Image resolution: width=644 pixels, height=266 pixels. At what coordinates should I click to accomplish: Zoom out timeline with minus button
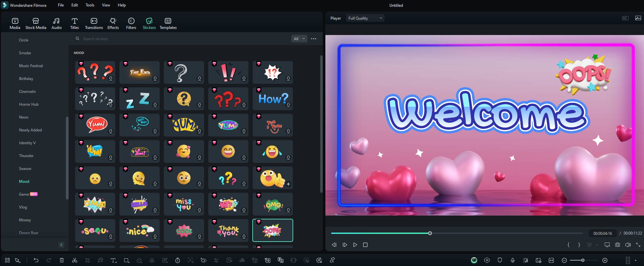click(564, 260)
